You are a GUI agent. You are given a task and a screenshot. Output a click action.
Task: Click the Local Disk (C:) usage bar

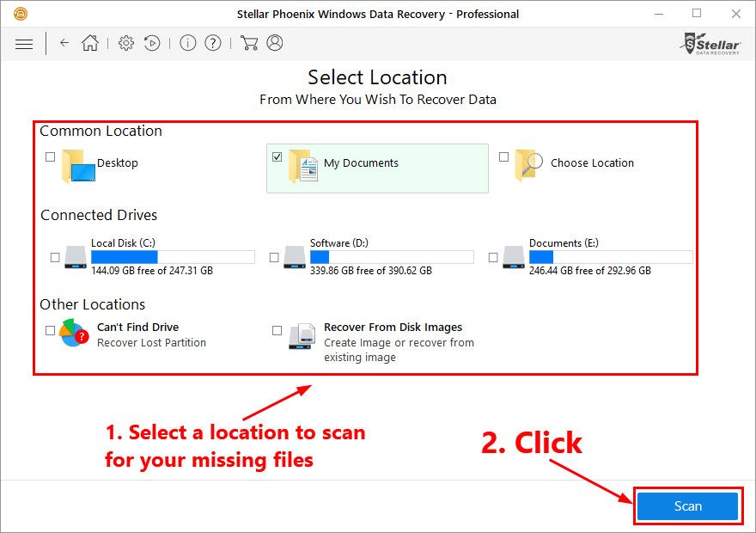173,256
